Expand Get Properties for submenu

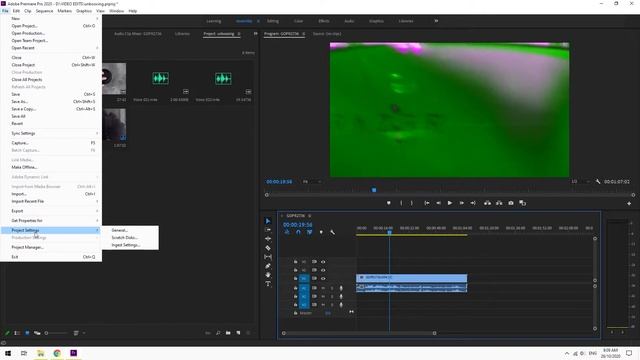point(51,220)
